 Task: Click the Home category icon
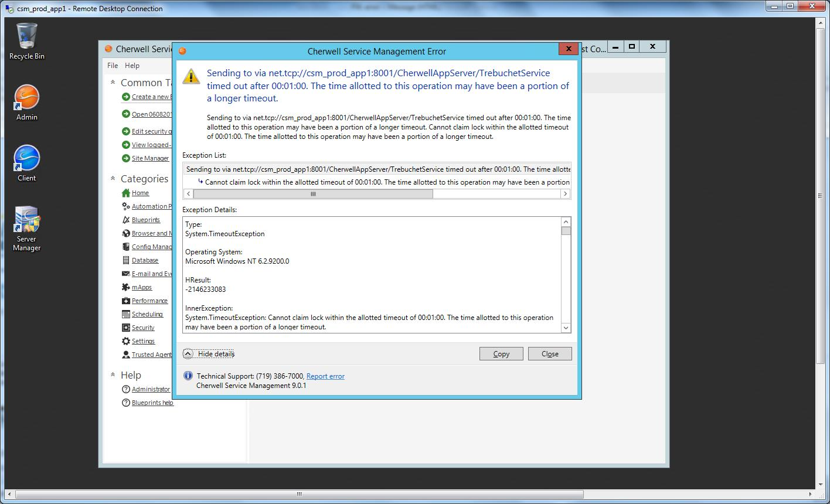pos(125,193)
